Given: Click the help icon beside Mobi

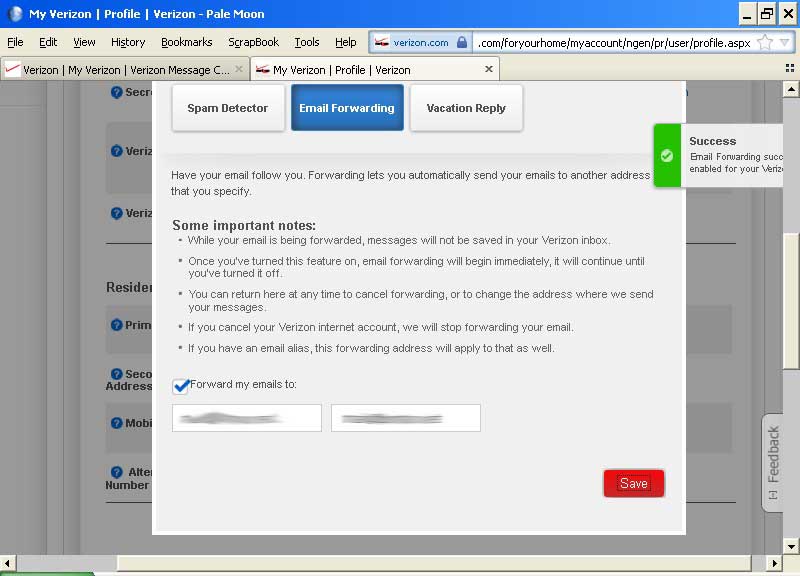Looking at the screenshot, I should point(116,423).
